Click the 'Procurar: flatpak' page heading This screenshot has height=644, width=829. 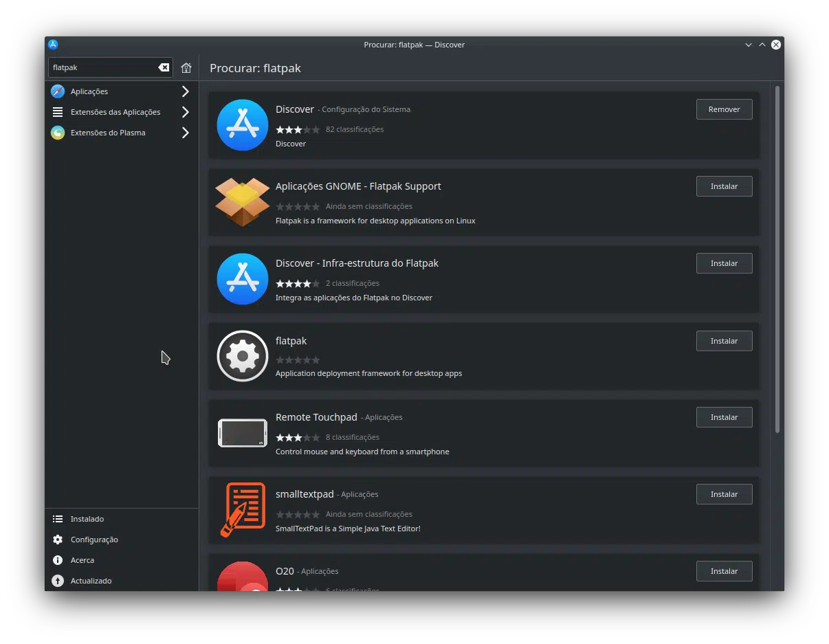point(255,68)
